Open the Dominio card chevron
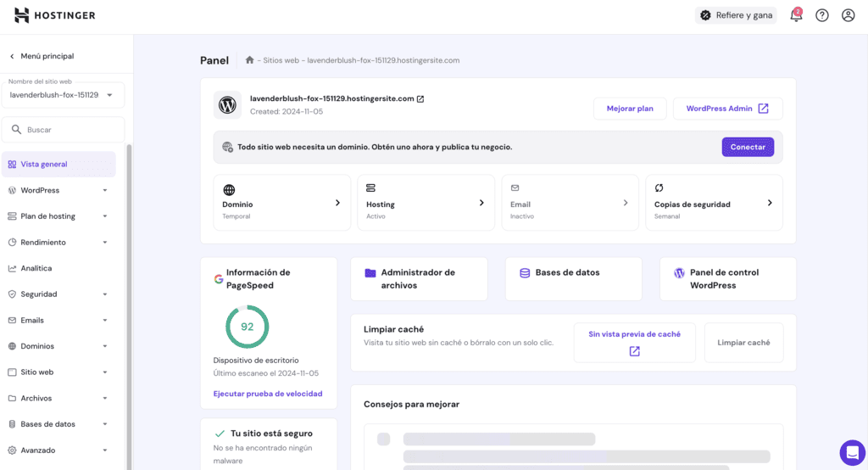Image resolution: width=868 pixels, height=470 pixels. (x=337, y=203)
